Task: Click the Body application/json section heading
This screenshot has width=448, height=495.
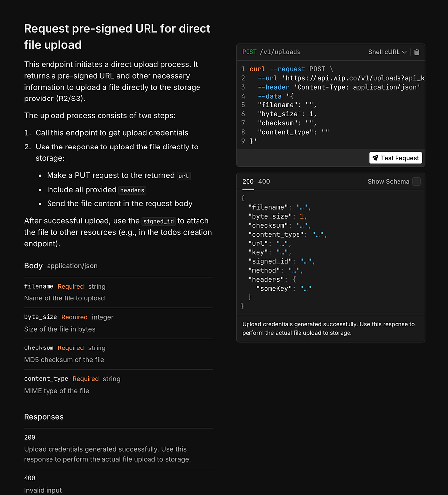Action: (x=60, y=266)
